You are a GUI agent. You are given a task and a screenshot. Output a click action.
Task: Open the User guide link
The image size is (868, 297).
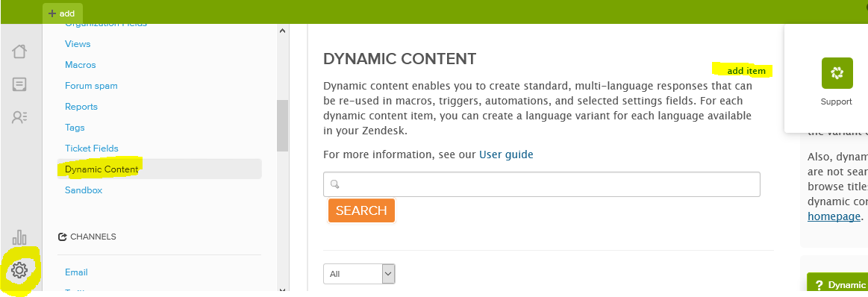[x=506, y=154]
